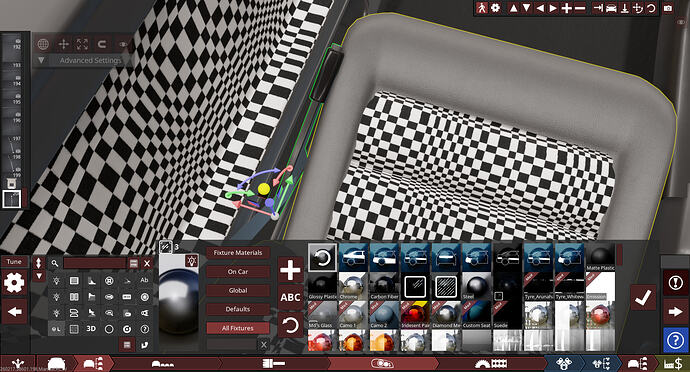The width and height of the screenshot is (690, 372).
Task: Open the large settings gear in Tune panel
Action: click(x=14, y=283)
